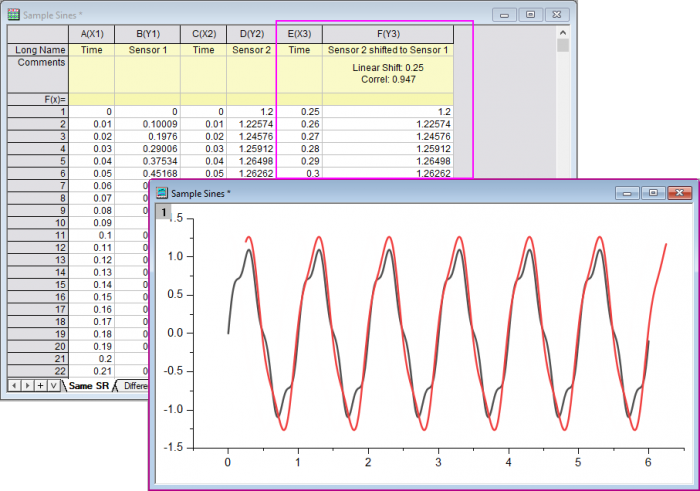Open sheet list with V button
This screenshot has height=491, width=700.
[54, 385]
